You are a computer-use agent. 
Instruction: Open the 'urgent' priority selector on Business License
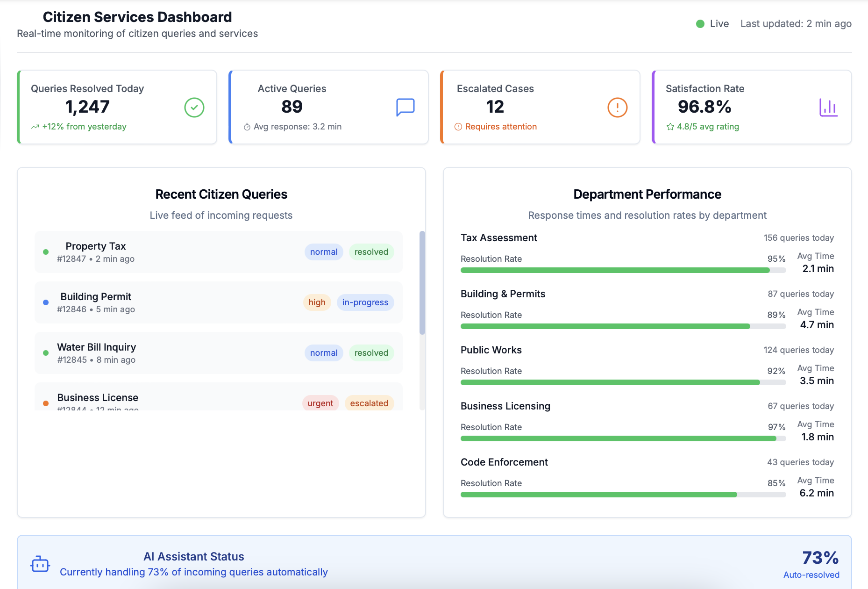coord(320,403)
